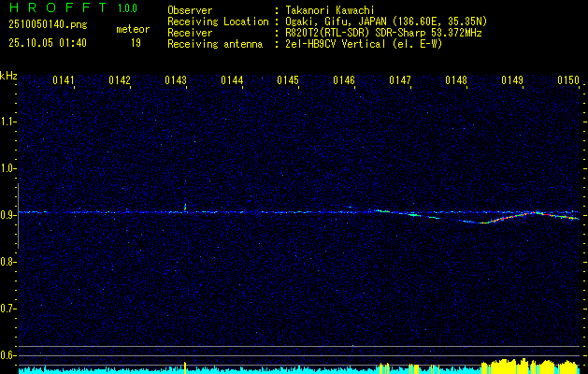Click time marker 0144
588x374 pixels.
[x=232, y=80]
